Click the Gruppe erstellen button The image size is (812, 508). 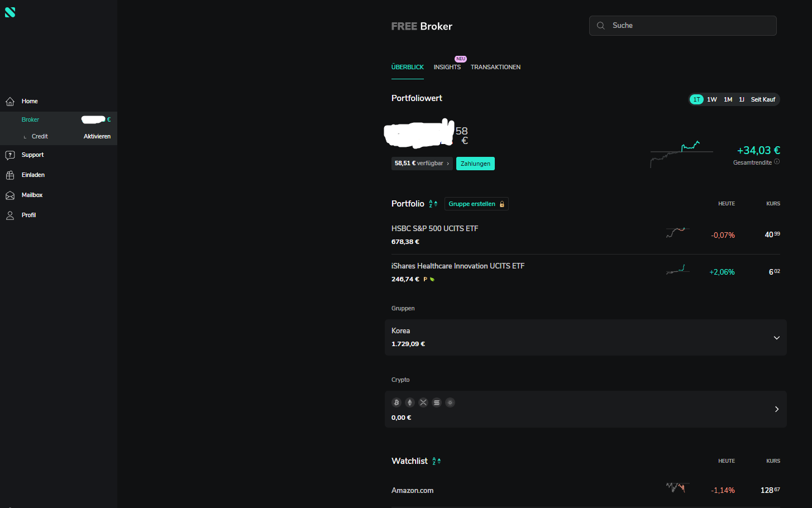click(476, 204)
